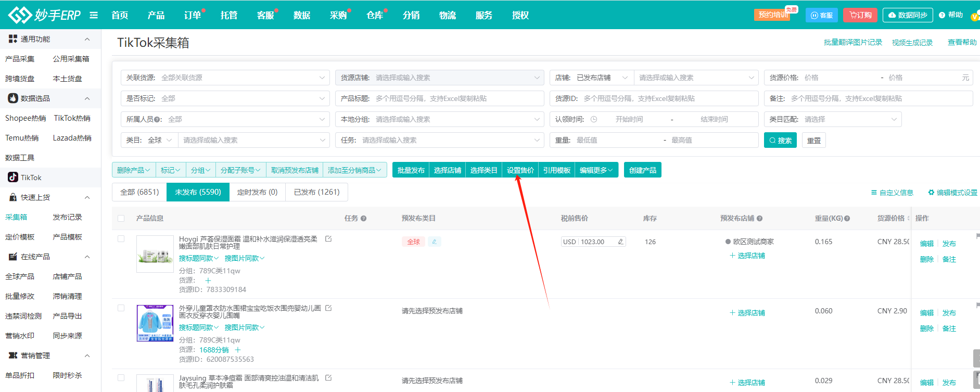
Task: Click the 数据选品 sidebar flame icon
Action: (13, 98)
